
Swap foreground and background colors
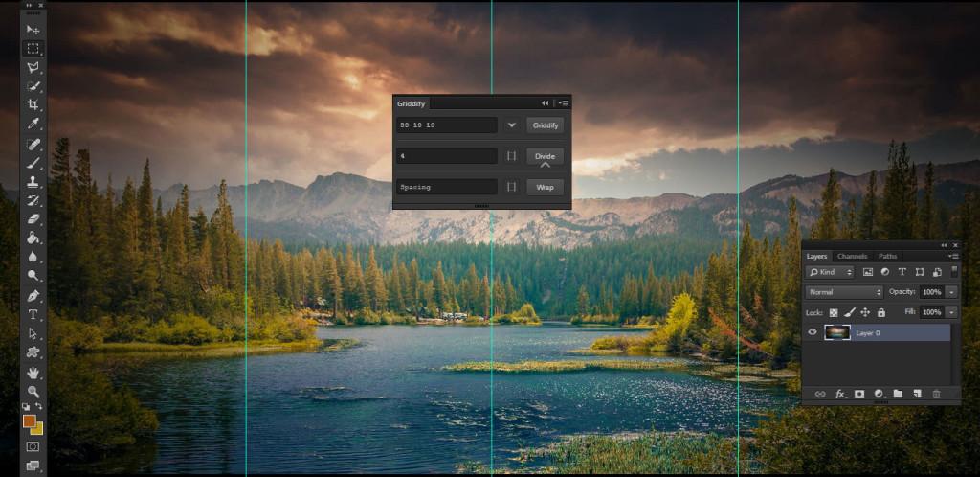tap(38, 406)
